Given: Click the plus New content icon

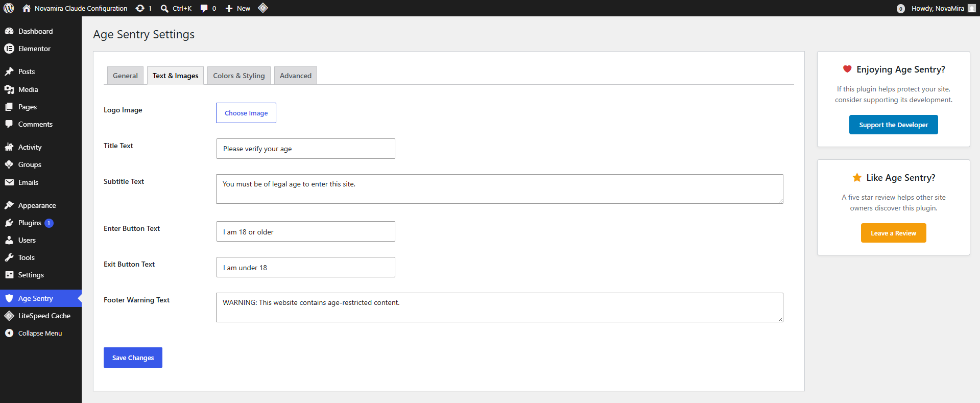Looking at the screenshot, I should pyautogui.click(x=229, y=8).
